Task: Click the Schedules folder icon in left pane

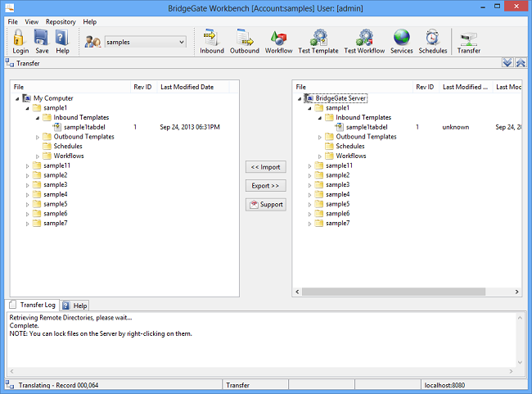Action: 47,146
